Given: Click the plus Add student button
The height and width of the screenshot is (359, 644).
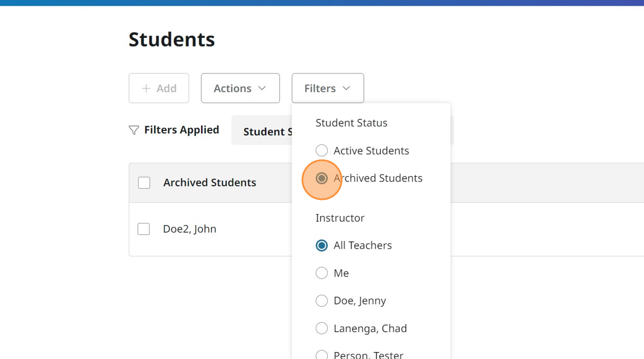Looking at the screenshot, I should point(159,88).
